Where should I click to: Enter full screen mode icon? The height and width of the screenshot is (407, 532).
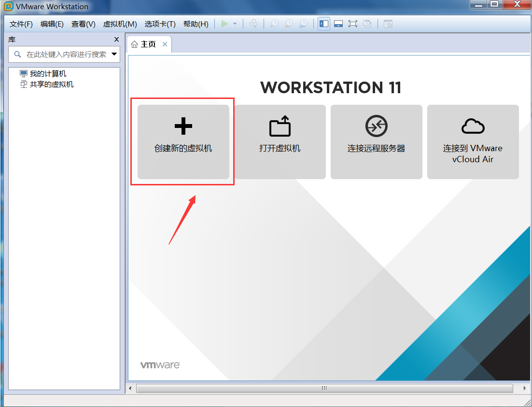click(x=353, y=24)
